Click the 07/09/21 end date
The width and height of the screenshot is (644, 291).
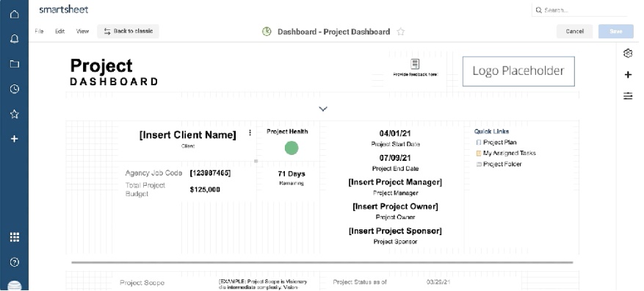click(x=395, y=158)
